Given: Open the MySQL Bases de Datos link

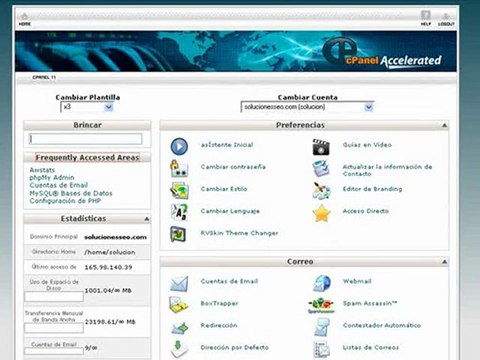Looking at the screenshot, I should click(x=71, y=193).
